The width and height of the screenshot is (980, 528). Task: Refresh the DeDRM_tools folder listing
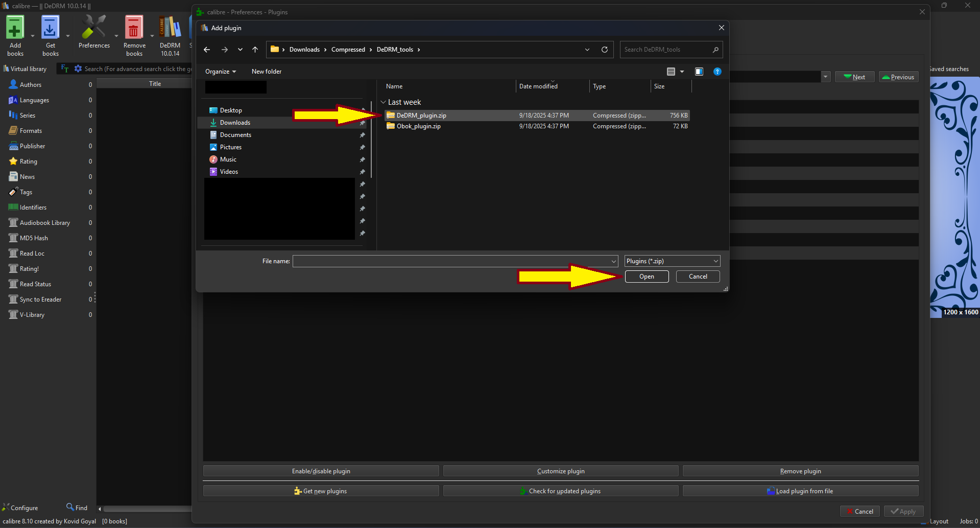pyautogui.click(x=605, y=50)
